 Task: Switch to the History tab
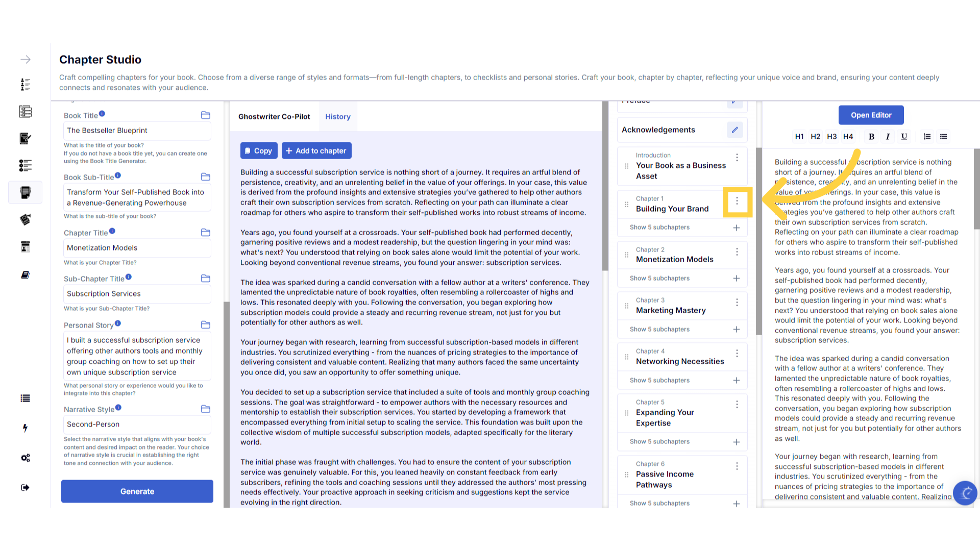(337, 116)
